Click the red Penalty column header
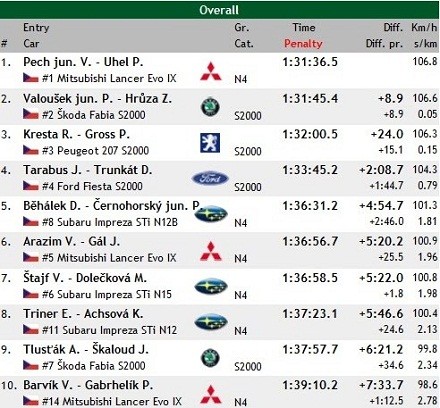This screenshot has width=440, height=408. point(303,43)
